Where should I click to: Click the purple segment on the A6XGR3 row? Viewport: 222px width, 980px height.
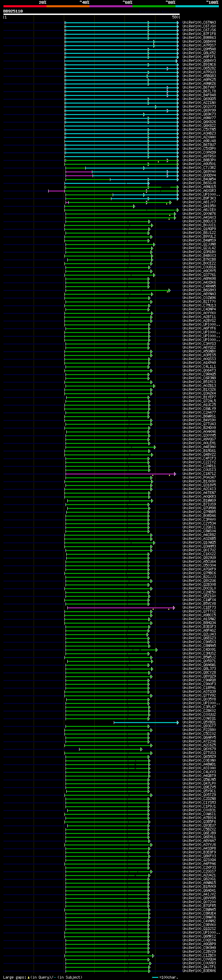(56, 191)
